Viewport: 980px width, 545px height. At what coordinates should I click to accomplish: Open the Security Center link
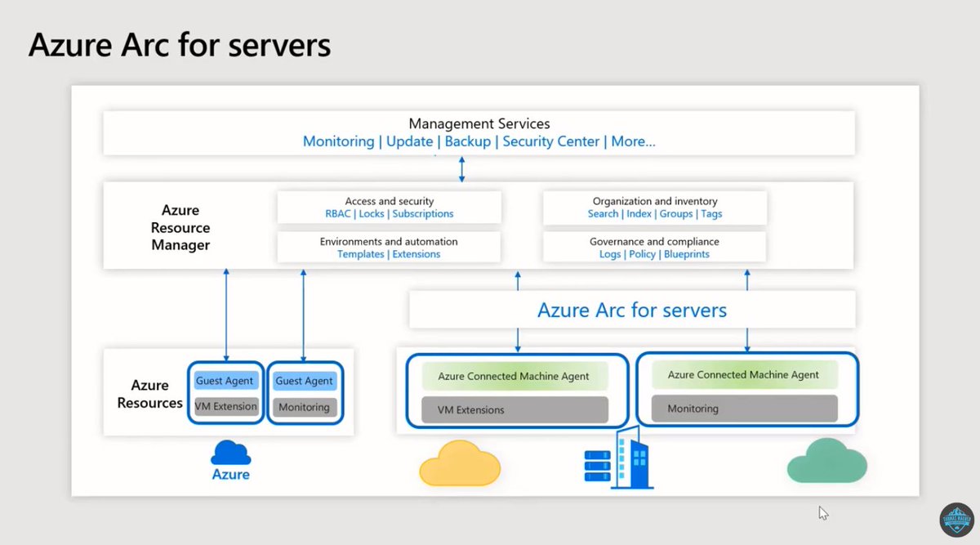tap(551, 141)
